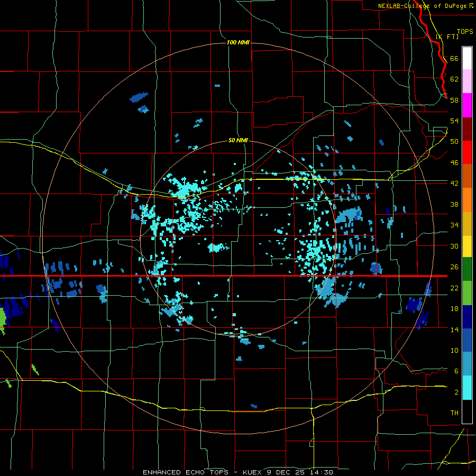Select the legend value "58"

(454, 100)
